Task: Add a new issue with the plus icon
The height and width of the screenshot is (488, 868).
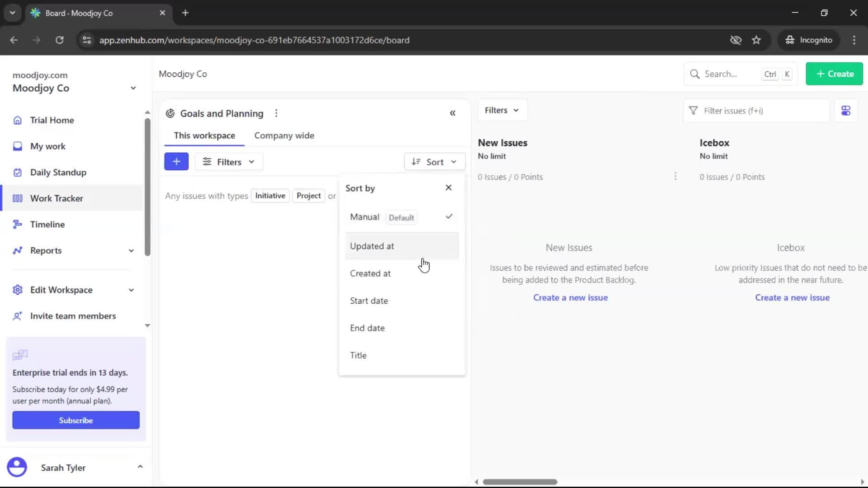Action: click(x=176, y=161)
